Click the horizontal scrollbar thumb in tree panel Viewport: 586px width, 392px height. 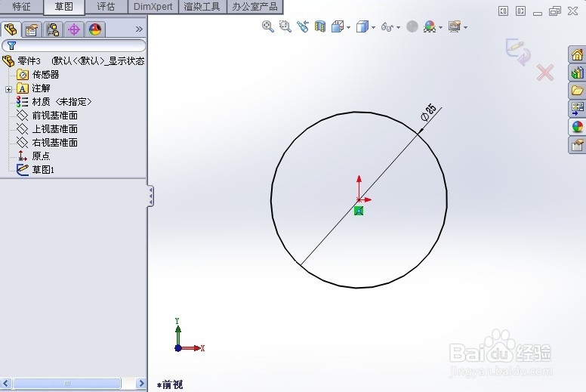(x=67, y=384)
